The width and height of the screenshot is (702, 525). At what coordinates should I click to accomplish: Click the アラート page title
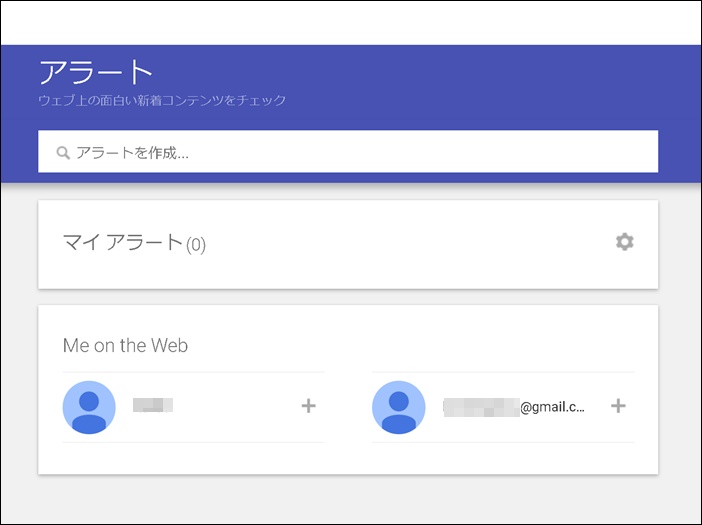(96, 72)
